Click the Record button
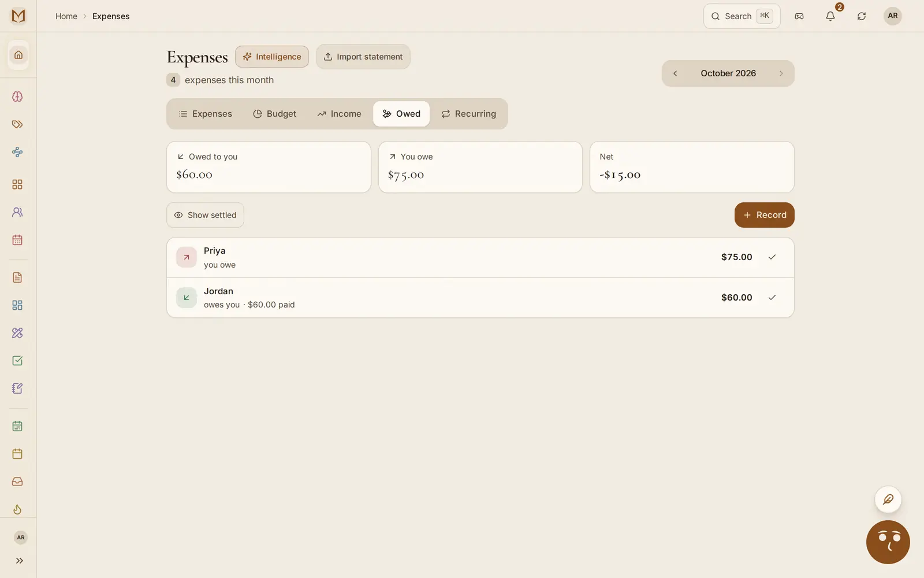The width and height of the screenshot is (924, 578). (765, 215)
